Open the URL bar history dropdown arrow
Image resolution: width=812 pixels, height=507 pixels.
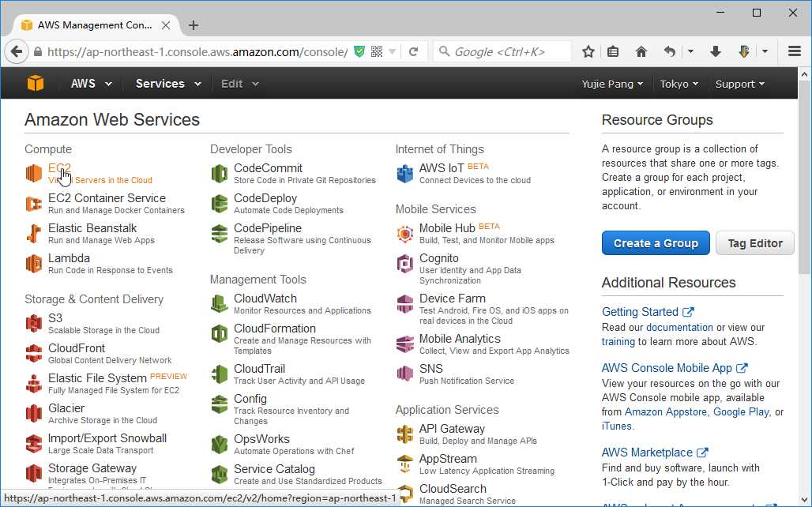392,52
